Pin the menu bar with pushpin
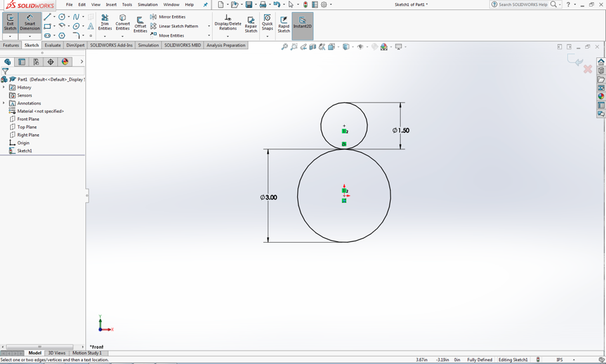 (205, 5)
